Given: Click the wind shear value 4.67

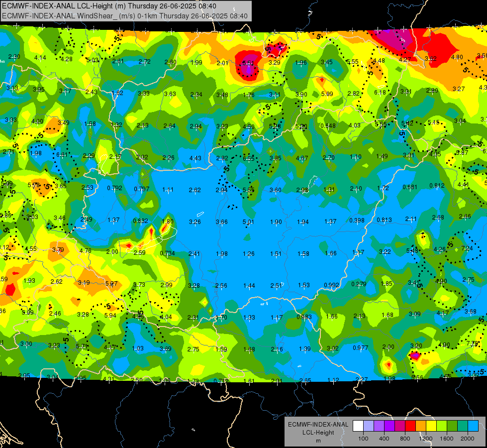Looking at the screenshot, I should (x=302, y=158).
